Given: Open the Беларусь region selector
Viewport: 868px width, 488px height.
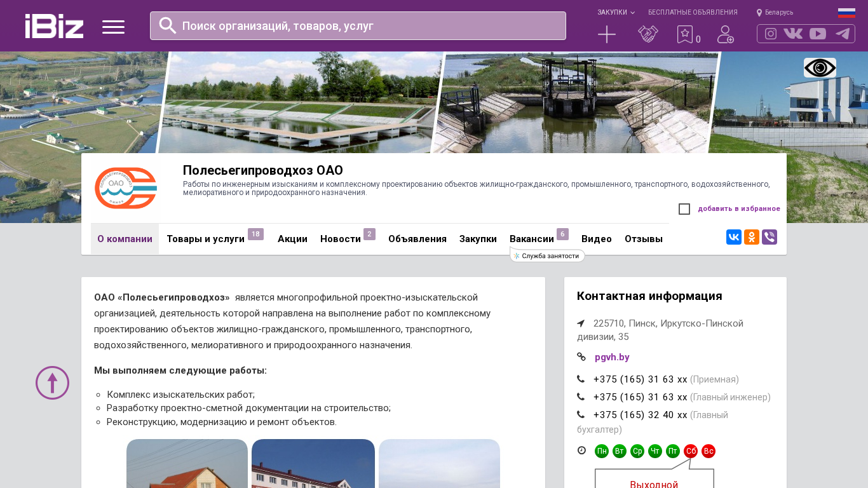Looking at the screenshot, I should coord(775,13).
